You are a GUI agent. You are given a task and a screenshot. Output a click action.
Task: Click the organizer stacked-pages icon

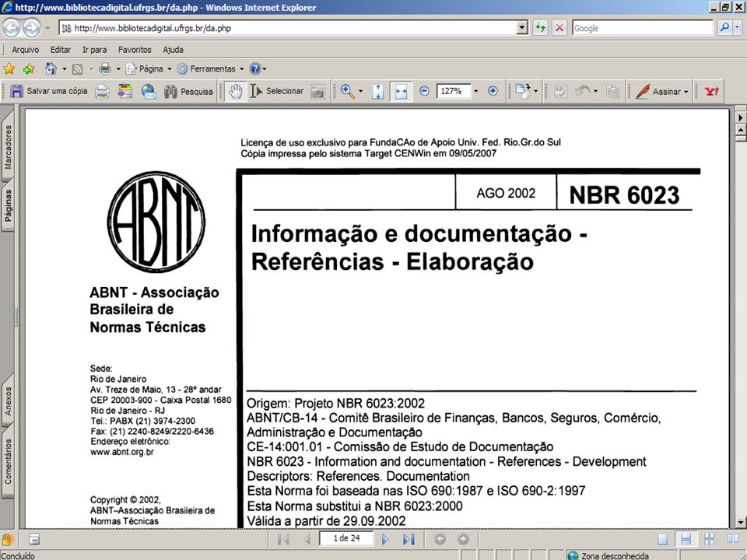pos(125,91)
